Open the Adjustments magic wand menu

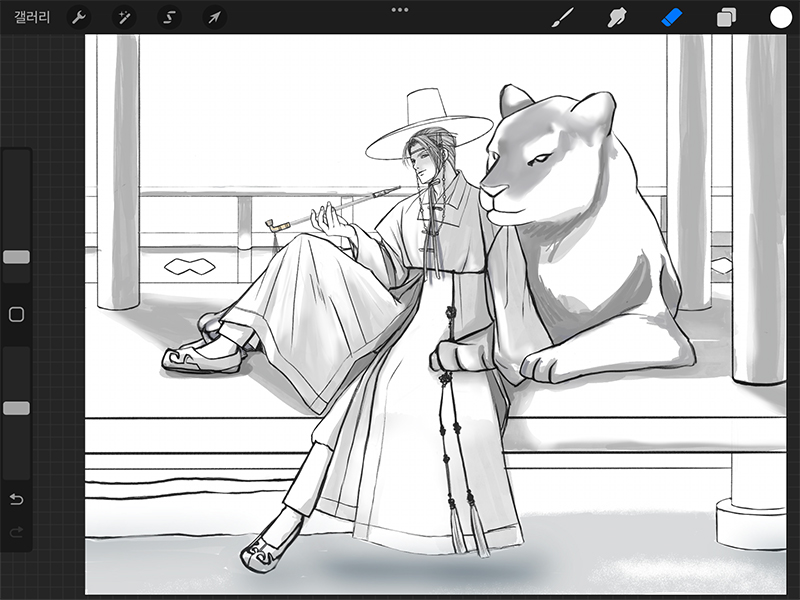click(x=123, y=17)
